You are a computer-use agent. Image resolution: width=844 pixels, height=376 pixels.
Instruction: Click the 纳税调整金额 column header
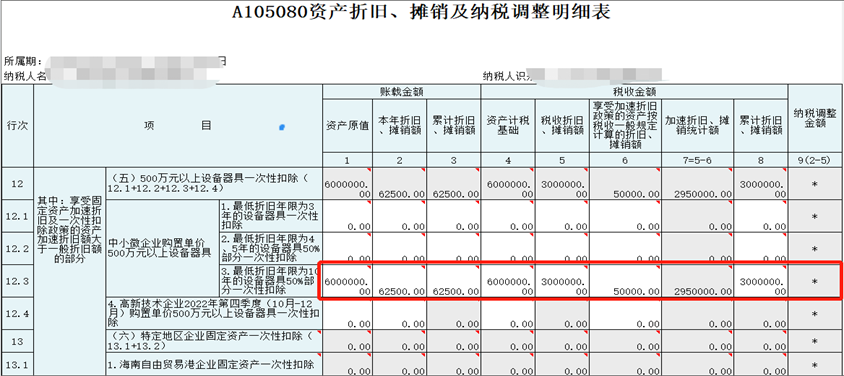pos(815,118)
